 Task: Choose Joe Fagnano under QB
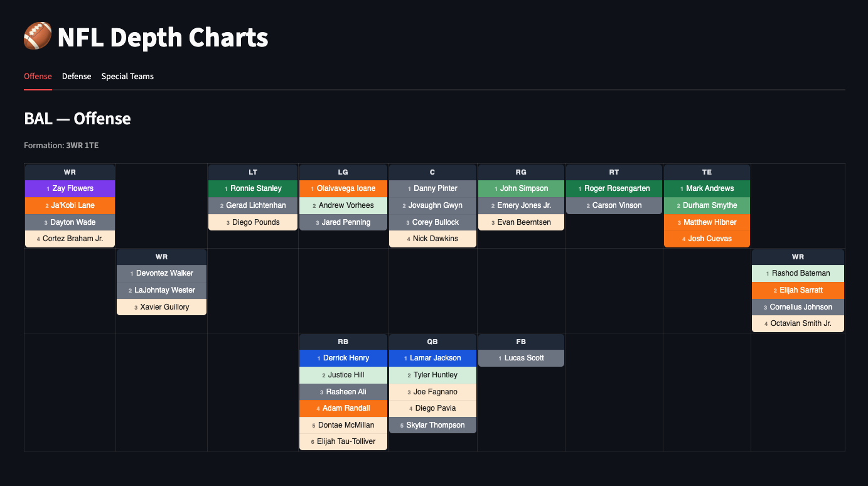(x=432, y=392)
